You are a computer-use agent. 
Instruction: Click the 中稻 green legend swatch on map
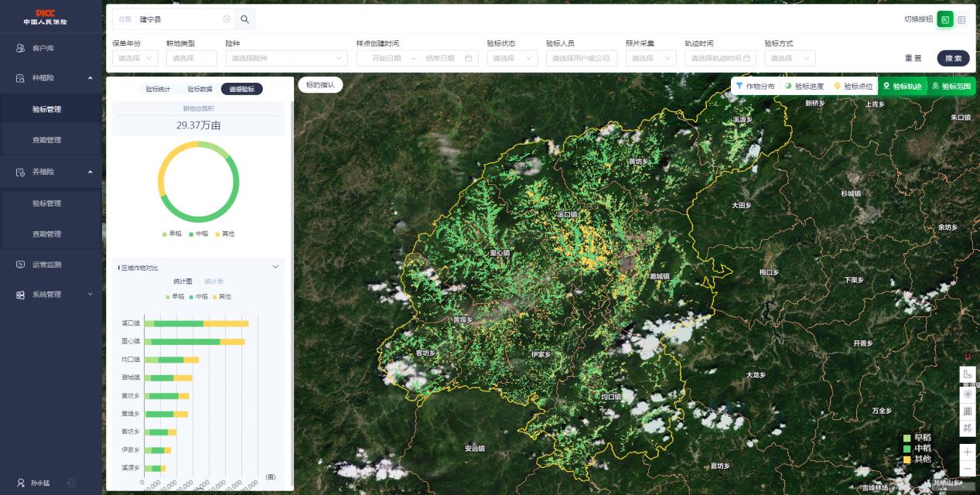[907, 449]
